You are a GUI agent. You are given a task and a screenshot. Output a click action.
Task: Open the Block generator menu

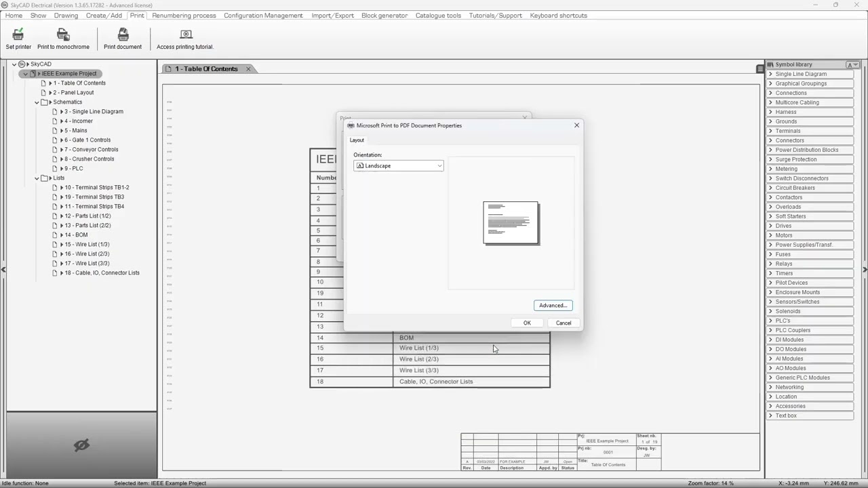click(x=384, y=15)
